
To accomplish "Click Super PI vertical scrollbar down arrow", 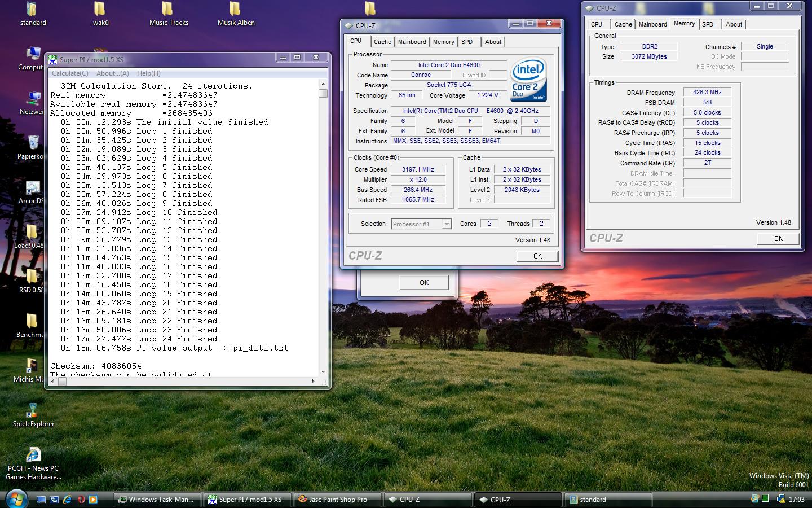I will coord(323,371).
